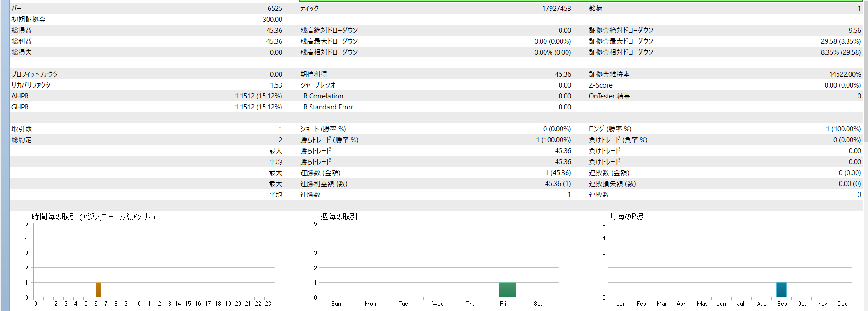Select the 月毎の取引 chart title

(628, 217)
